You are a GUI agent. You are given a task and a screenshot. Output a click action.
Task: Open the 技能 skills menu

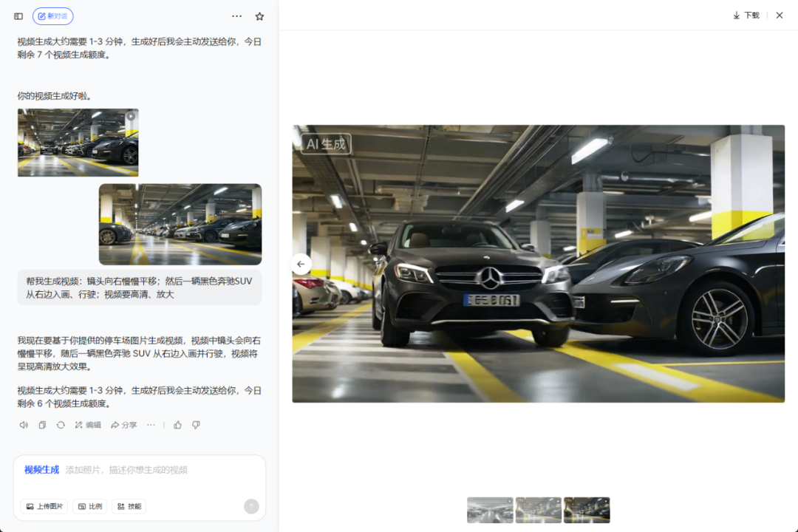(x=129, y=506)
